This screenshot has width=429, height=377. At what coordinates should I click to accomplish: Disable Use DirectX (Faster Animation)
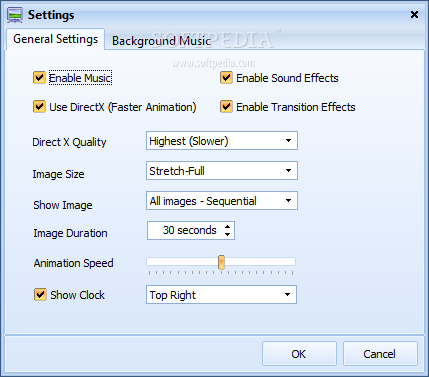[x=39, y=107]
